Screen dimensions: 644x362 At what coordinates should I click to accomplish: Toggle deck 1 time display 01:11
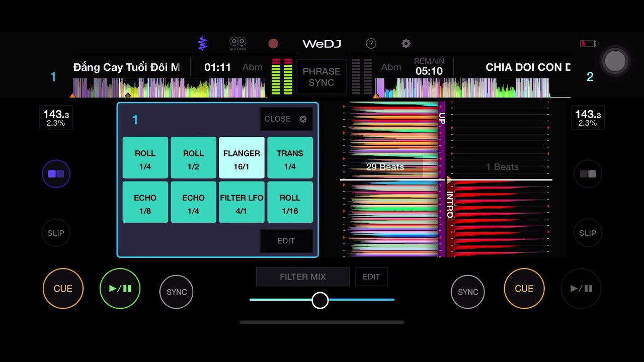pyautogui.click(x=217, y=67)
